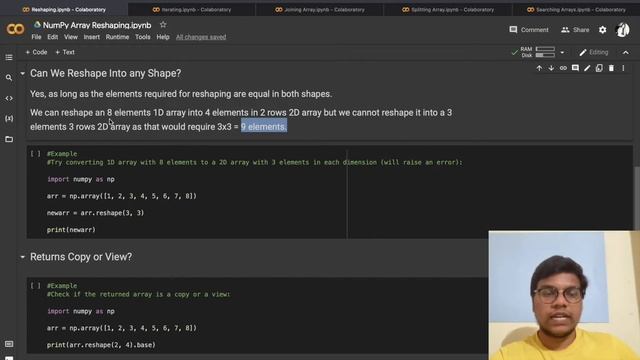The height and width of the screenshot is (360, 640).
Task: Click the RAM usage bar
Action: (x=545, y=49)
